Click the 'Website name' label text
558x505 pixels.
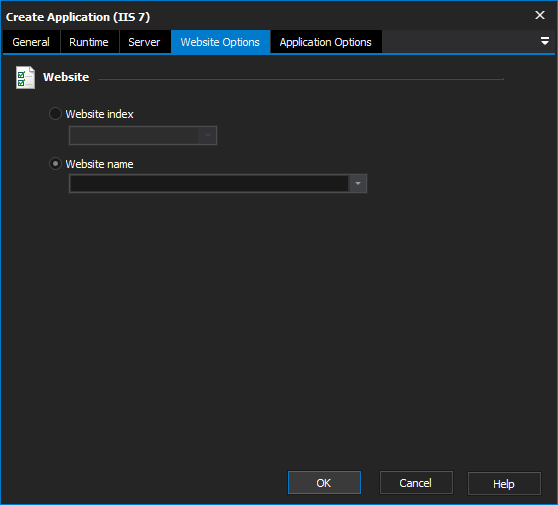(x=99, y=164)
